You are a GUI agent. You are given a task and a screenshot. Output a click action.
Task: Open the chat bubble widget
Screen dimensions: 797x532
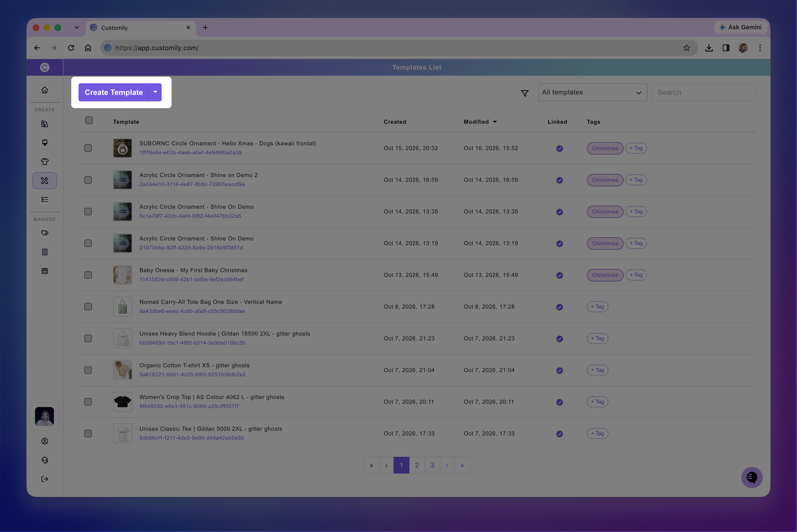click(752, 478)
